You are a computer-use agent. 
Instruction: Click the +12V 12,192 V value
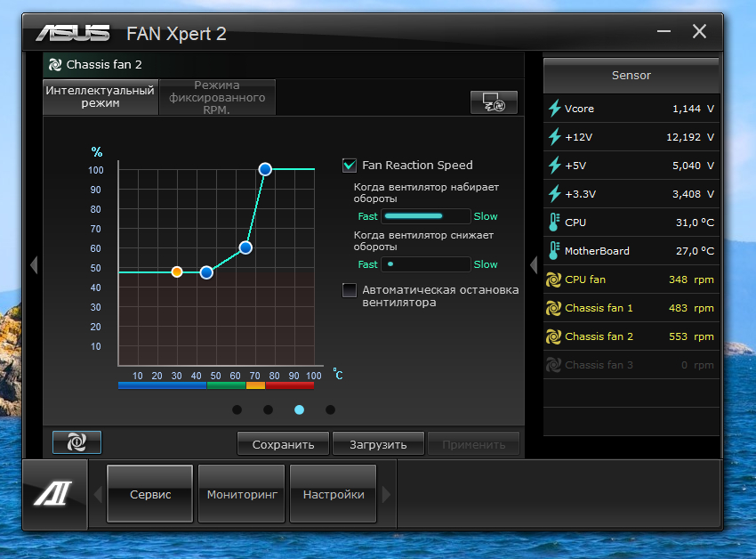pos(690,137)
